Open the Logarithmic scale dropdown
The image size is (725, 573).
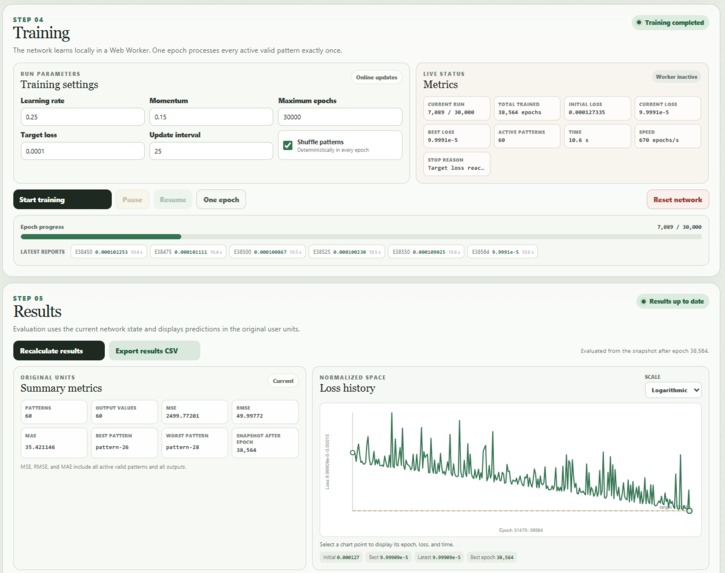point(673,390)
